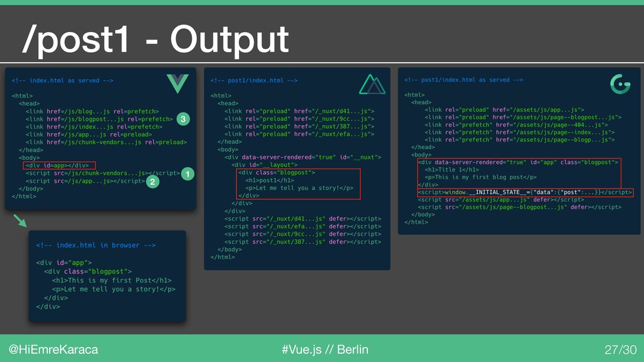This screenshot has width=644, height=362.
Task: Click the '/js/chunk-vendors...js rel=preload' link line
Action: click(x=106, y=142)
